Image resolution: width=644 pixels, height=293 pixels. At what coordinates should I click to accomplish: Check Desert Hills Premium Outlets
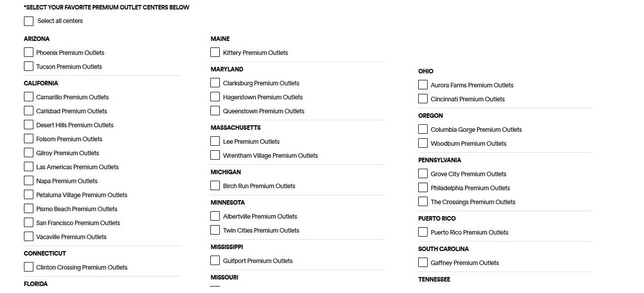[x=28, y=125]
